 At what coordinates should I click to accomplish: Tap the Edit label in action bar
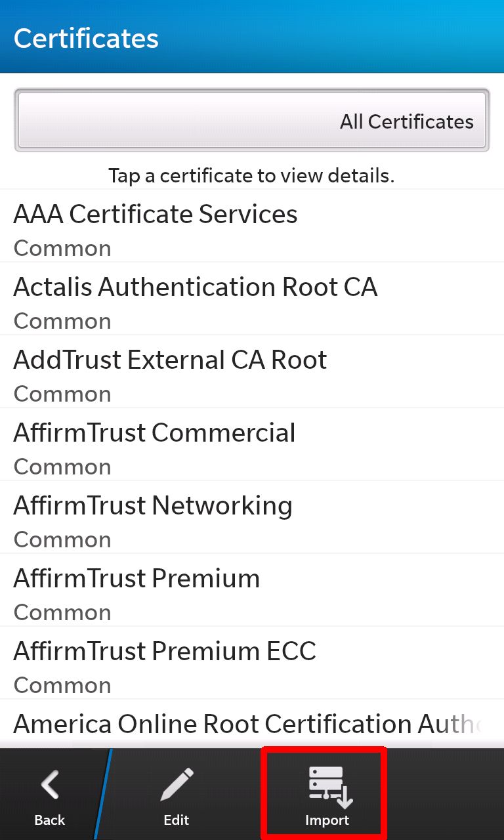pos(176,820)
